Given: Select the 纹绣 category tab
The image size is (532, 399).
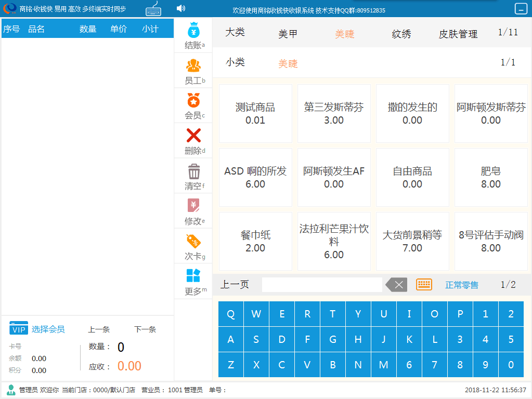Looking at the screenshot, I should click(x=401, y=34).
